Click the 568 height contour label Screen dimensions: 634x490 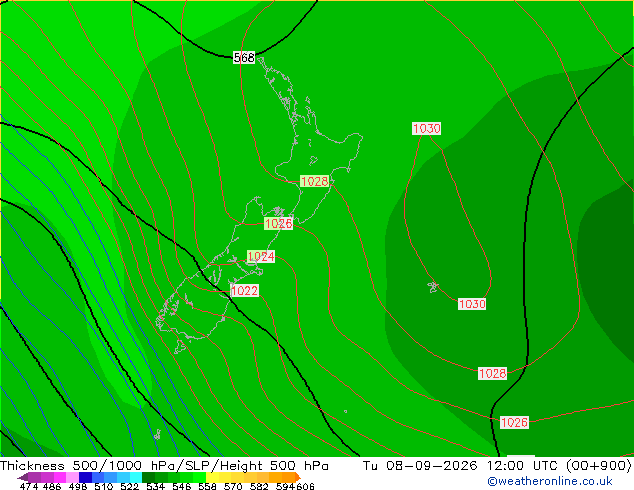pos(244,57)
